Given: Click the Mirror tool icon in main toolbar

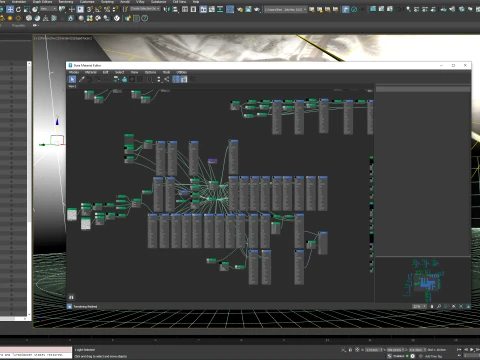Looking at the screenshot, I should [x=166, y=9].
